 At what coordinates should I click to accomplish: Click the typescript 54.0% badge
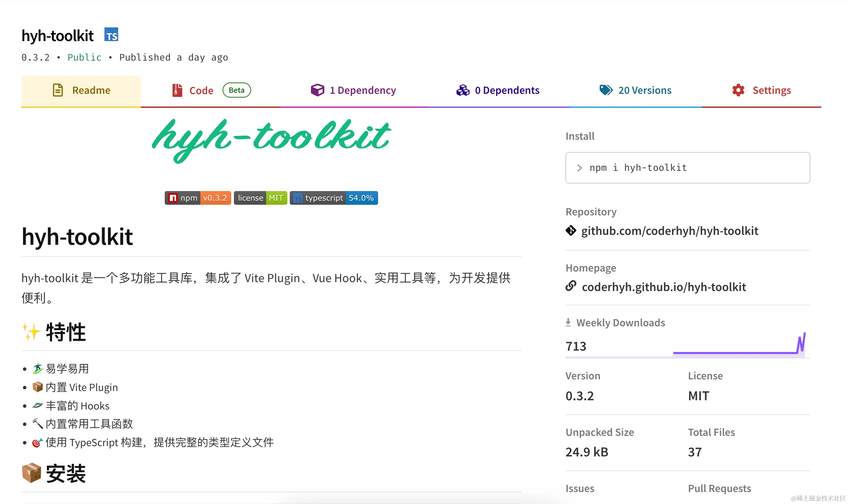tap(334, 198)
